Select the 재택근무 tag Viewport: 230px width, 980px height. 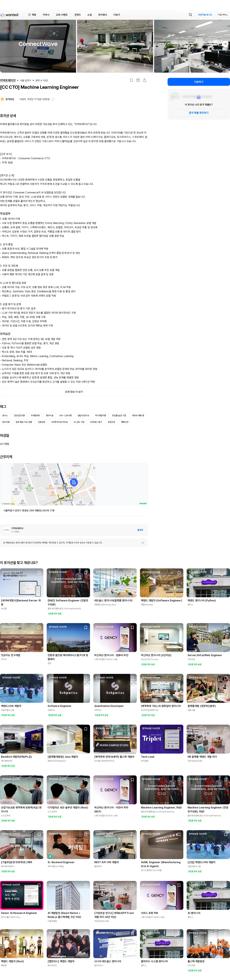click(125, 422)
